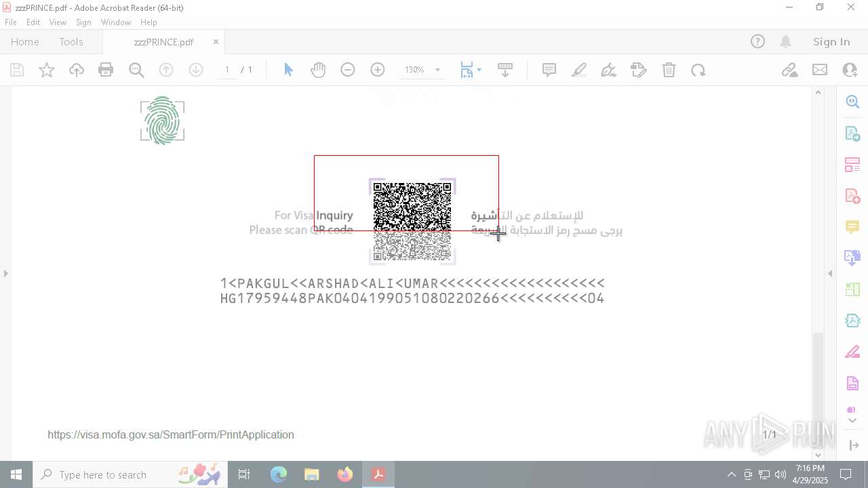Screen dimensions: 868x488
Task: Send file by email envelope icon
Action: [820, 70]
